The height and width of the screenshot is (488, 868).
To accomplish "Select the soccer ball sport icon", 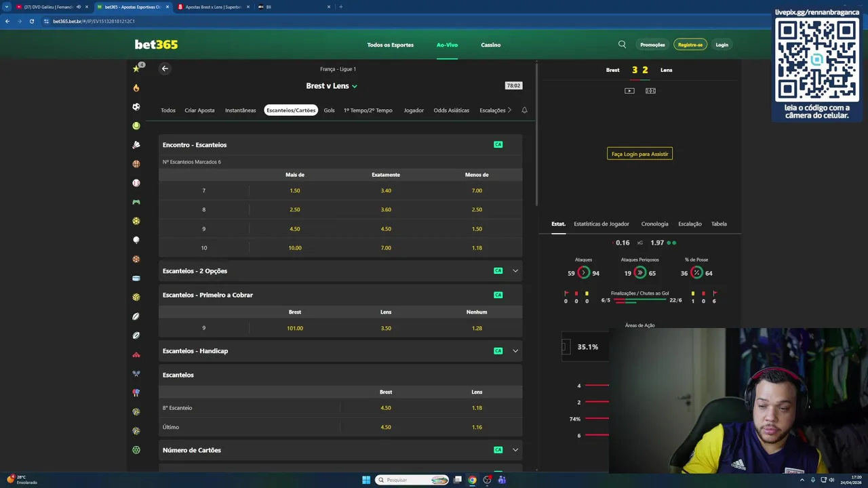I will click(x=136, y=106).
